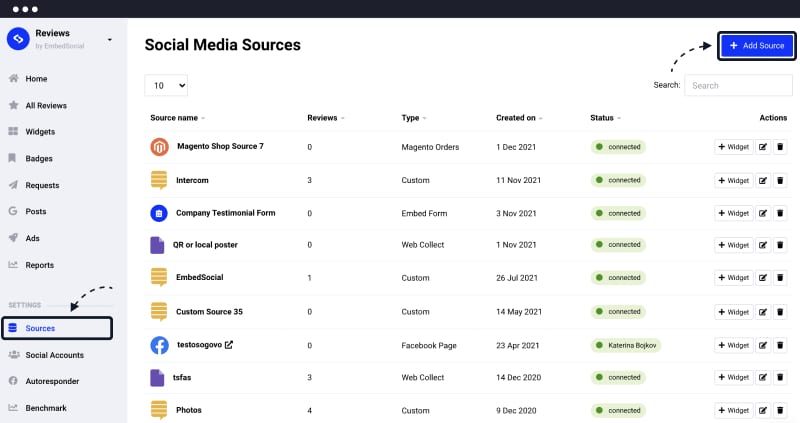Open All Reviews from the sidebar

tap(46, 106)
